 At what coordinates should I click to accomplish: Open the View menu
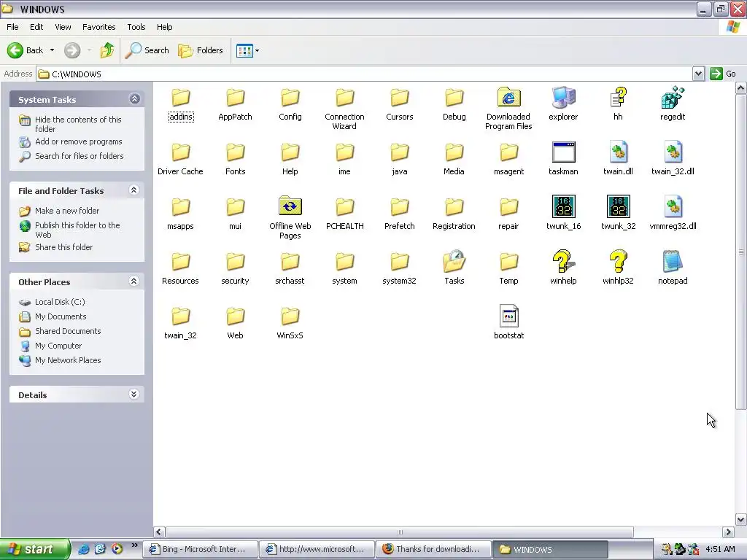[63, 27]
